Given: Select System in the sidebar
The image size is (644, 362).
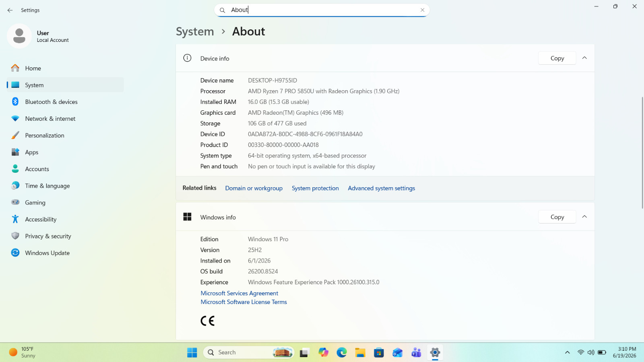Looking at the screenshot, I should click(65, 85).
